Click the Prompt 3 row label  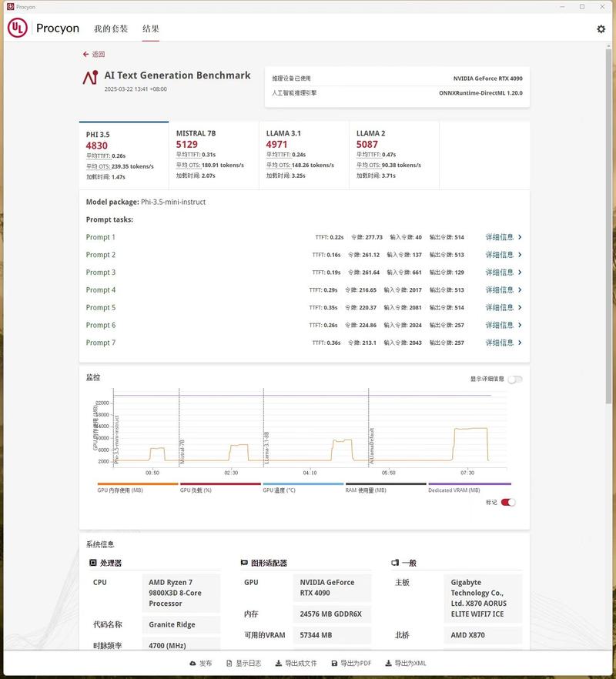tap(101, 273)
